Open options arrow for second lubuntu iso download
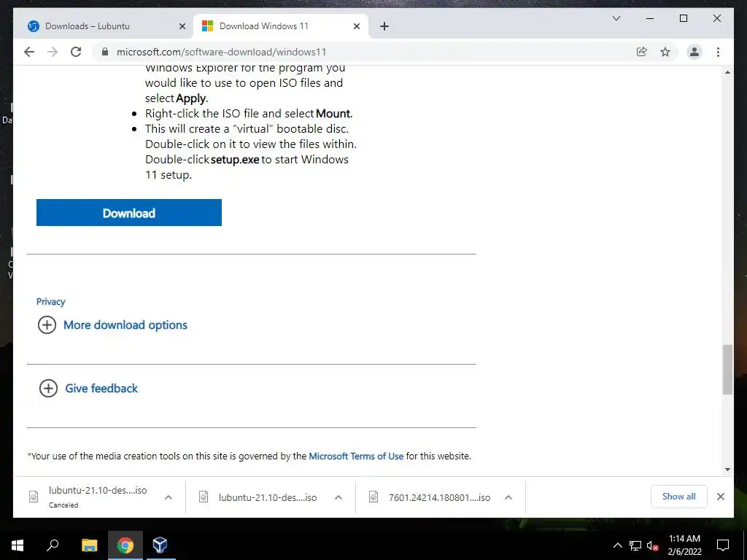The height and width of the screenshot is (560, 747). [338, 497]
